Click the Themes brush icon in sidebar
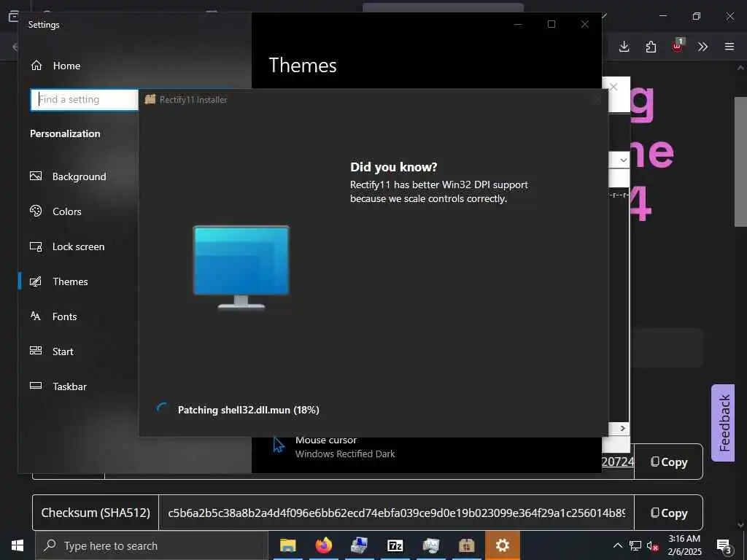The height and width of the screenshot is (560, 747). 36,281
